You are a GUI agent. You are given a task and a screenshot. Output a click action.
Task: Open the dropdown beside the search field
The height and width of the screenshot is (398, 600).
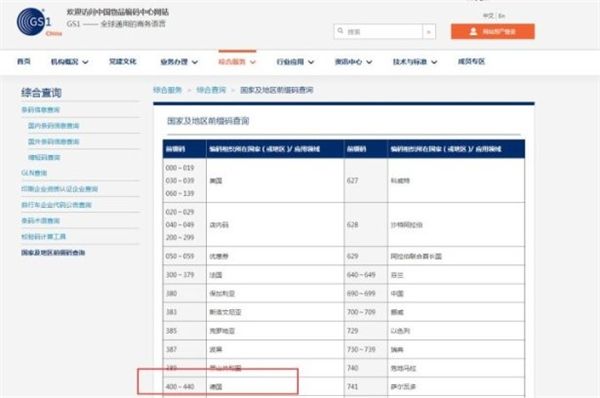429,32
